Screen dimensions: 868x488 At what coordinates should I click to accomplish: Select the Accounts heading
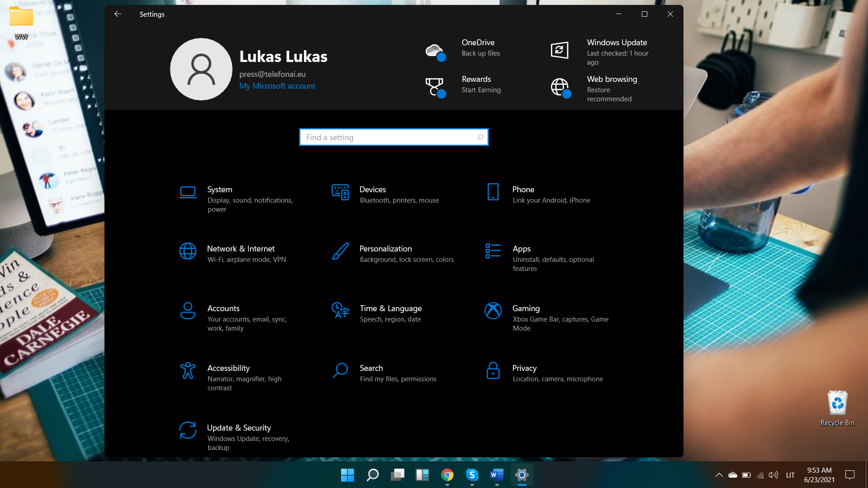[223, 308]
